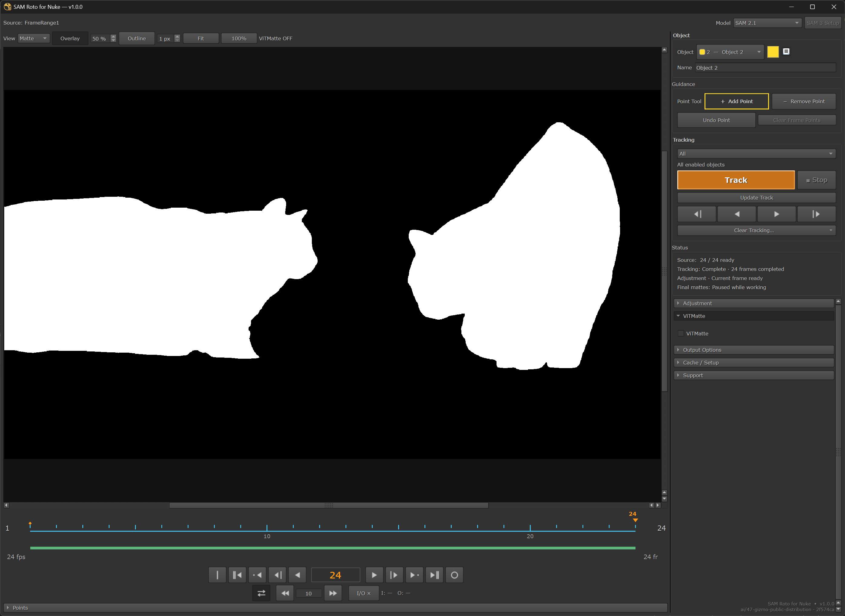Image resolution: width=845 pixels, height=616 pixels.
Task: Collapse the ViTMatte section
Action: pyautogui.click(x=754, y=316)
